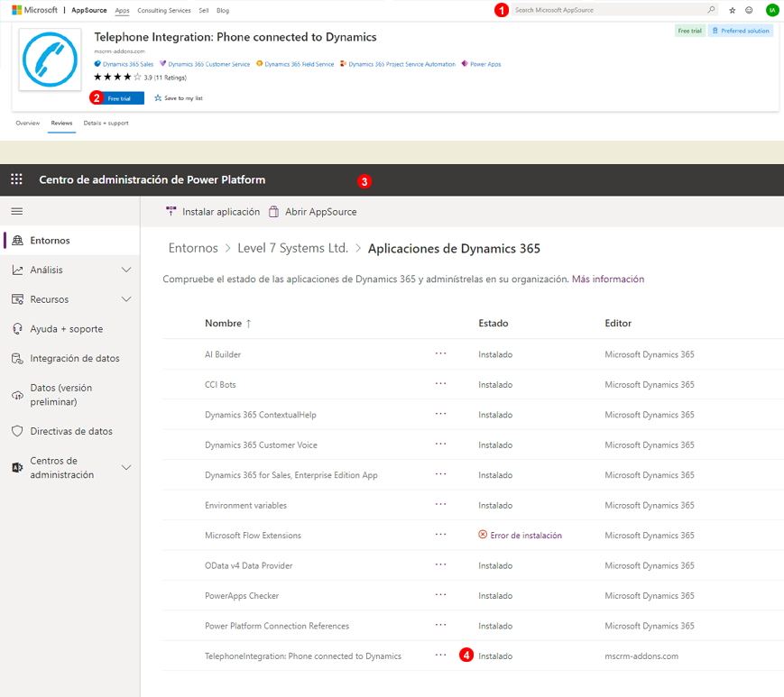
Task: Click the Abrir AppSource bag icon
Action: [273, 211]
